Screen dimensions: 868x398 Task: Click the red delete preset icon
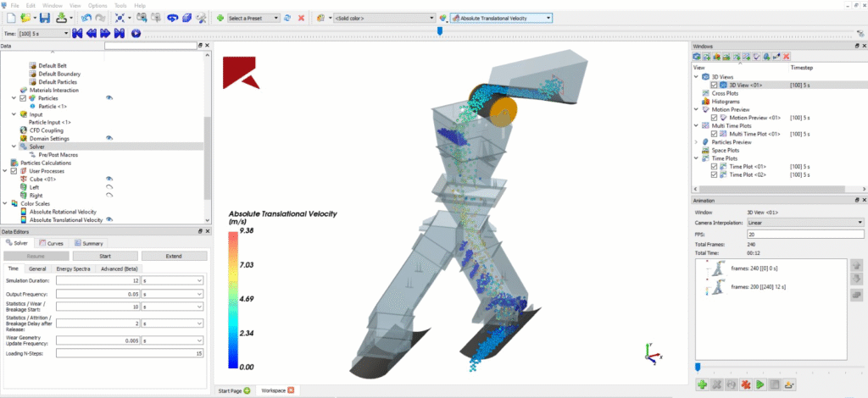pyautogui.click(x=301, y=18)
